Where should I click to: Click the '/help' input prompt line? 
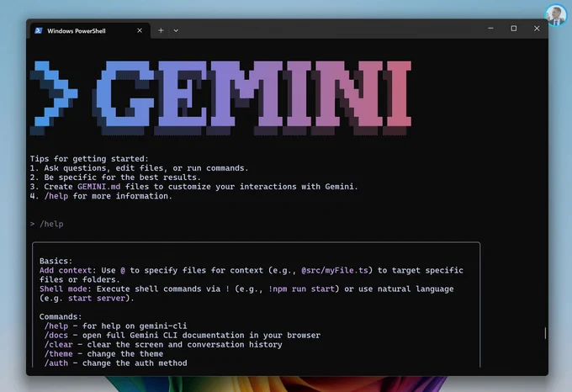point(47,224)
